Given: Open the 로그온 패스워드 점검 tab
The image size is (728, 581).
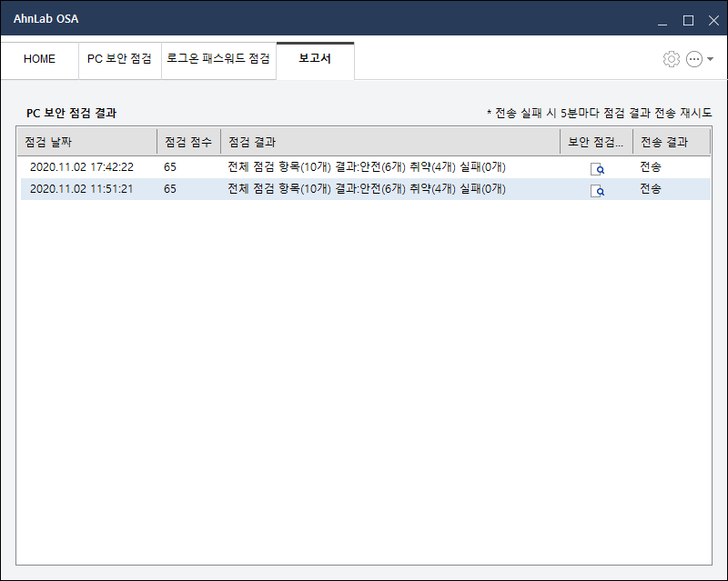Looking at the screenshot, I should click(x=218, y=59).
